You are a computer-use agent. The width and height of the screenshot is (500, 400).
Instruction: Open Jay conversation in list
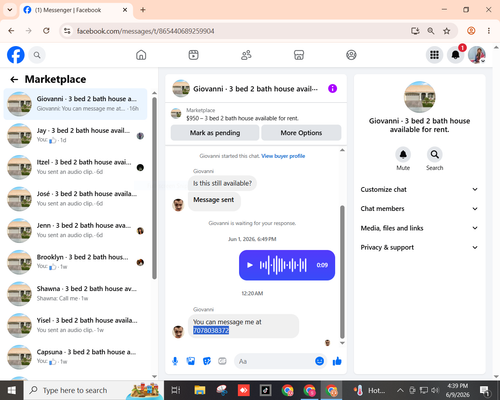point(75,136)
